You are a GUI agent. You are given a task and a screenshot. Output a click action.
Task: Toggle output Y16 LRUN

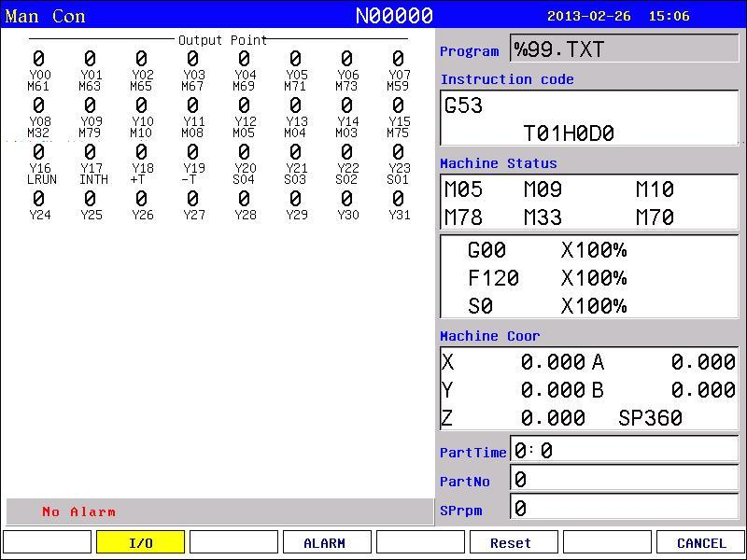(41, 164)
